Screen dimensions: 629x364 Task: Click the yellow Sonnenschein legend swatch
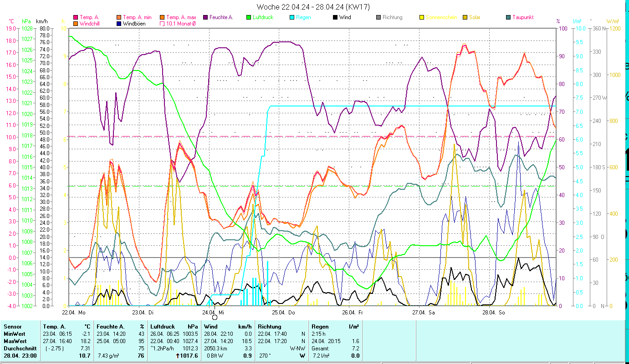point(422,18)
